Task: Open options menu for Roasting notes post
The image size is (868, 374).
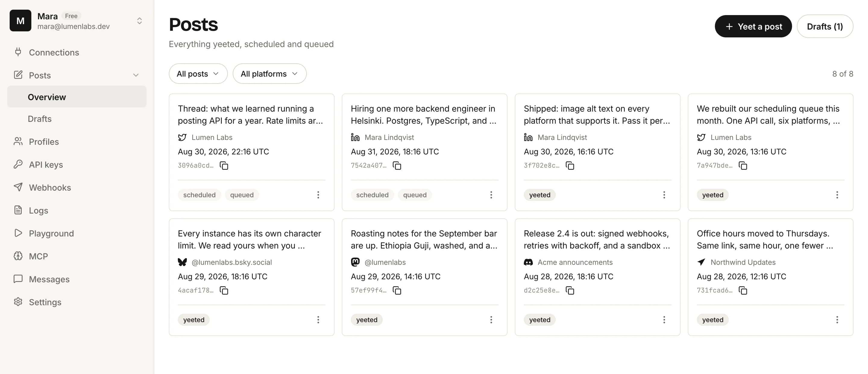Action: pyautogui.click(x=491, y=320)
